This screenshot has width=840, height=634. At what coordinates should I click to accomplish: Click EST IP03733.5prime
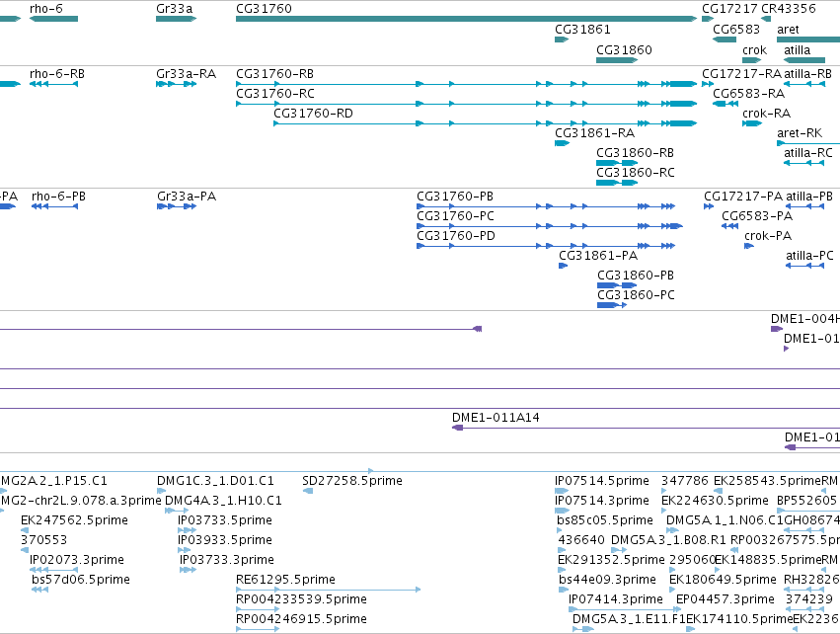224,520
